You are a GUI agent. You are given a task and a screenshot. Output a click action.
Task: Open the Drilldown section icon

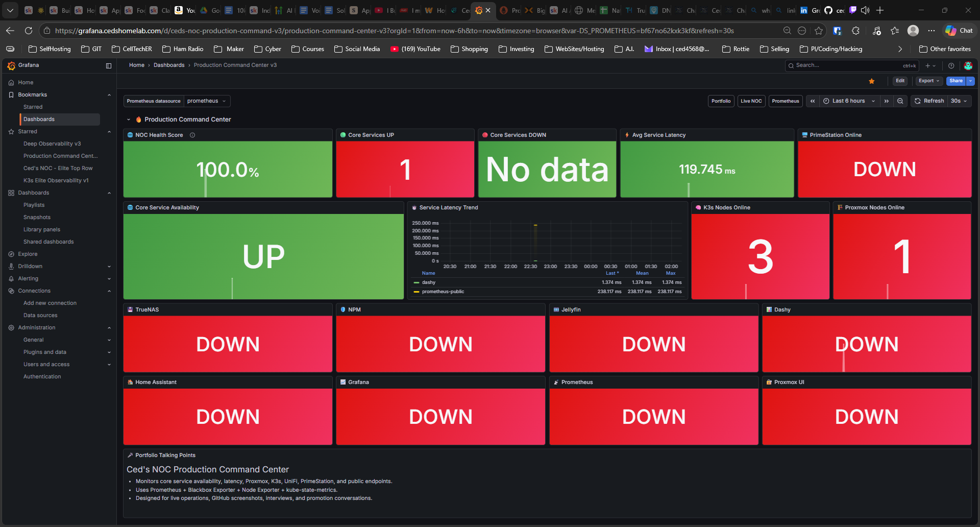pyautogui.click(x=11, y=266)
